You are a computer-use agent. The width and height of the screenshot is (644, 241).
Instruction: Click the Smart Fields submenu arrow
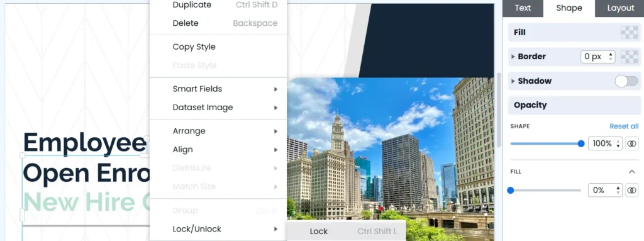(276, 89)
